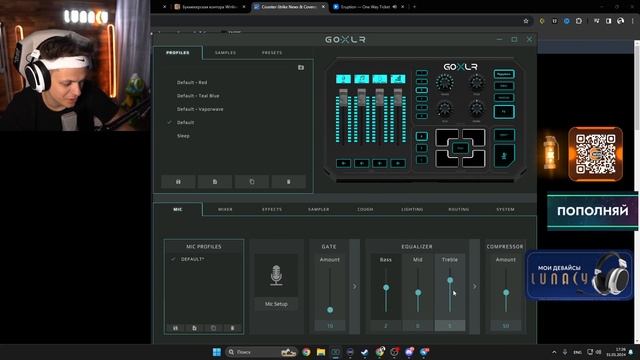The width and height of the screenshot is (640, 360).
Task: Choose the Default - Vaporwave profile
Action: [x=200, y=109]
